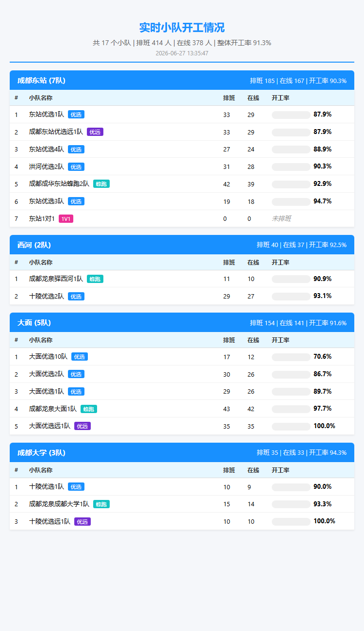The width and height of the screenshot is (364, 631).
Task: Click the 优远 badge next to 大面优选远1队
Action: tap(83, 426)
